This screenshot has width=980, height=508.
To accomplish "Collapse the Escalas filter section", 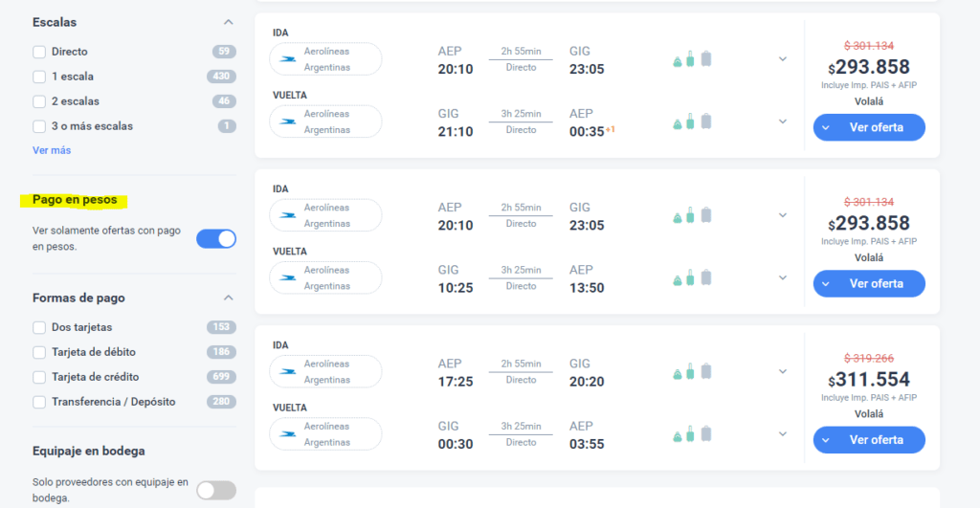I will point(228,22).
